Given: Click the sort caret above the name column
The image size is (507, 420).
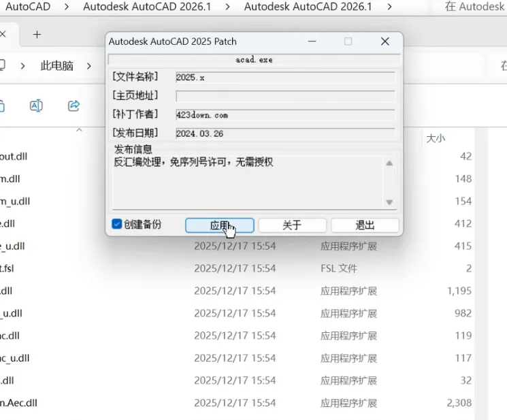Looking at the screenshot, I should point(79,130).
